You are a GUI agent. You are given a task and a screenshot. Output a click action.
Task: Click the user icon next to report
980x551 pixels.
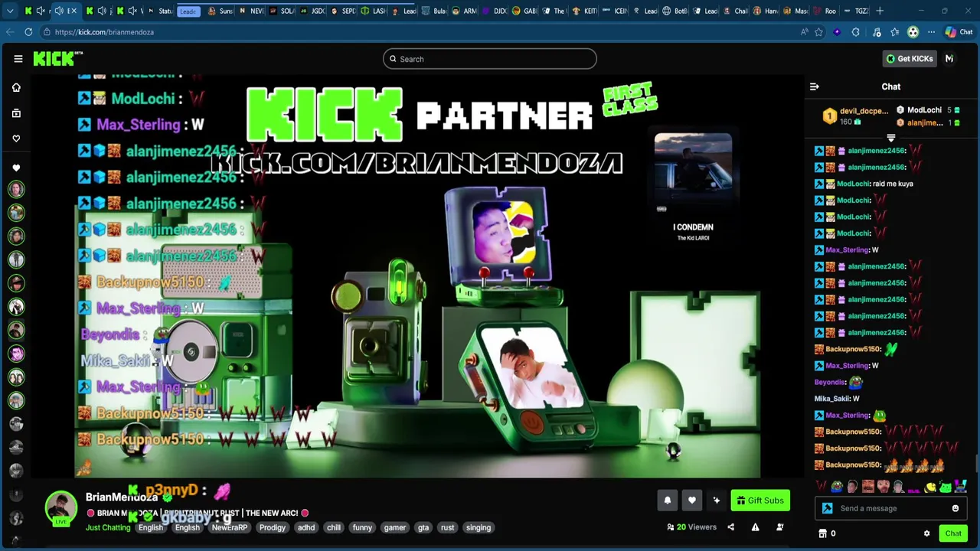pyautogui.click(x=779, y=527)
